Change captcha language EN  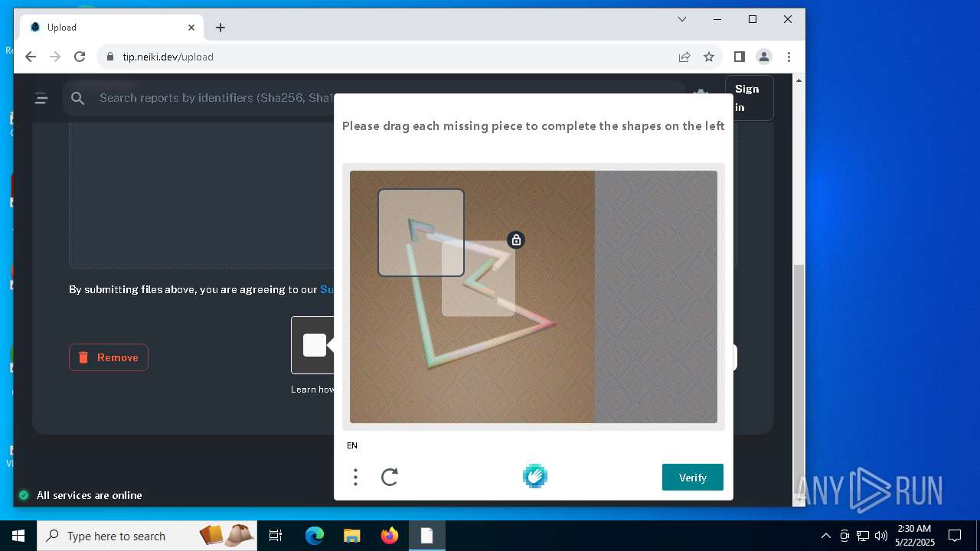coord(352,445)
